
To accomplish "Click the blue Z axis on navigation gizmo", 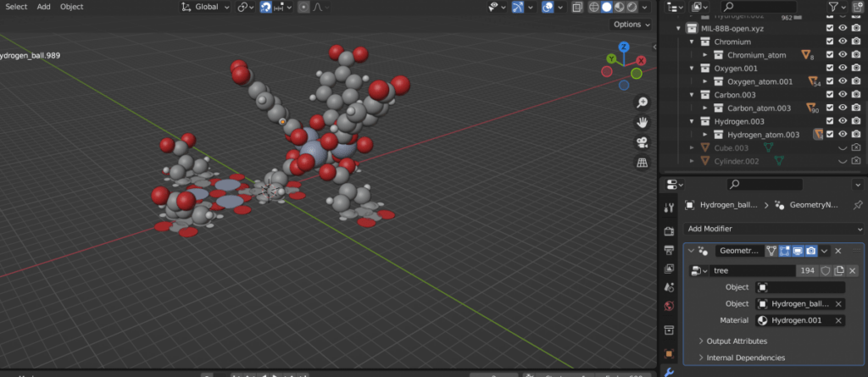I will click(623, 47).
